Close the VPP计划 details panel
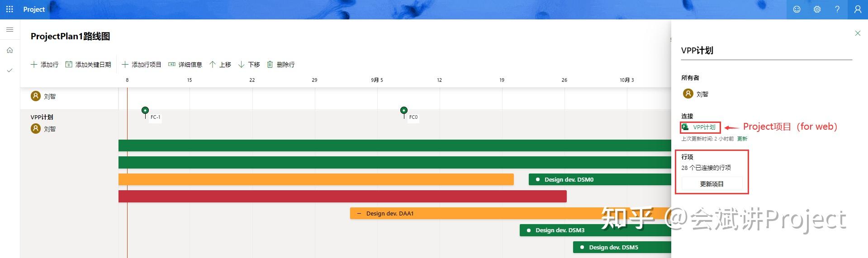The height and width of the screenshot is (258, 868). pos(858,33)
